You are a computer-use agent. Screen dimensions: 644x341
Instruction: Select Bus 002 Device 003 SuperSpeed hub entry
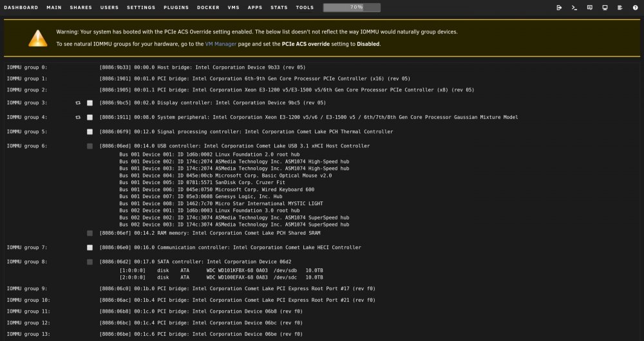pyautogui.click(x=234, y=225)
